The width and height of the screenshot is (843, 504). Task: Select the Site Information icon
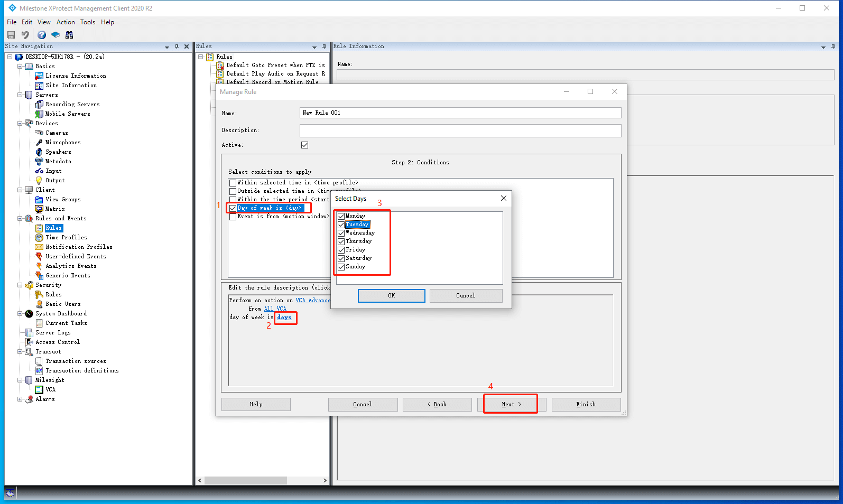click(x=39, y=86)
